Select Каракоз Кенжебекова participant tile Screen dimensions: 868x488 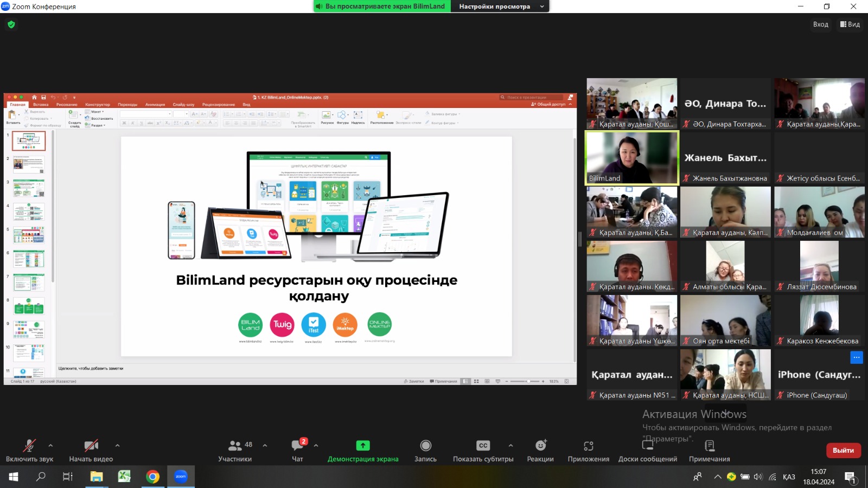click(x=819, y=320)
